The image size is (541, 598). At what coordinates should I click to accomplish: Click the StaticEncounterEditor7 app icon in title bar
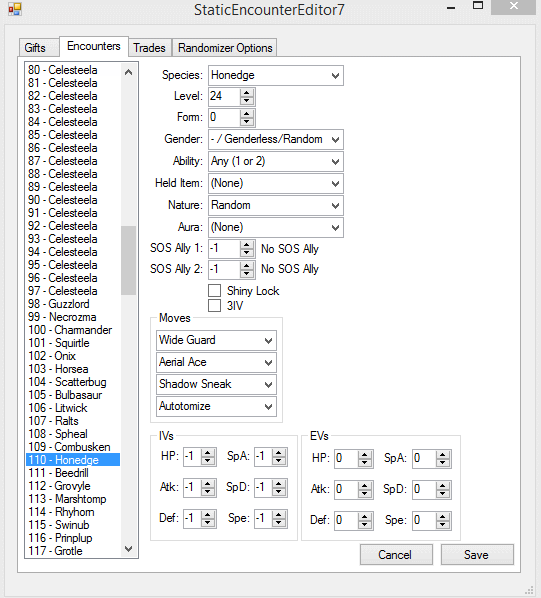click(x=15, y=8)
